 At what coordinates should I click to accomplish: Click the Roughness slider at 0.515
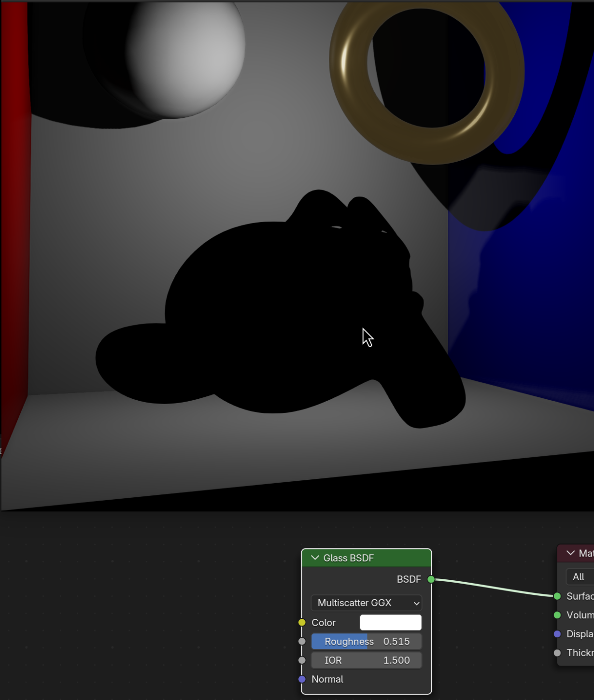pos(367,642)
